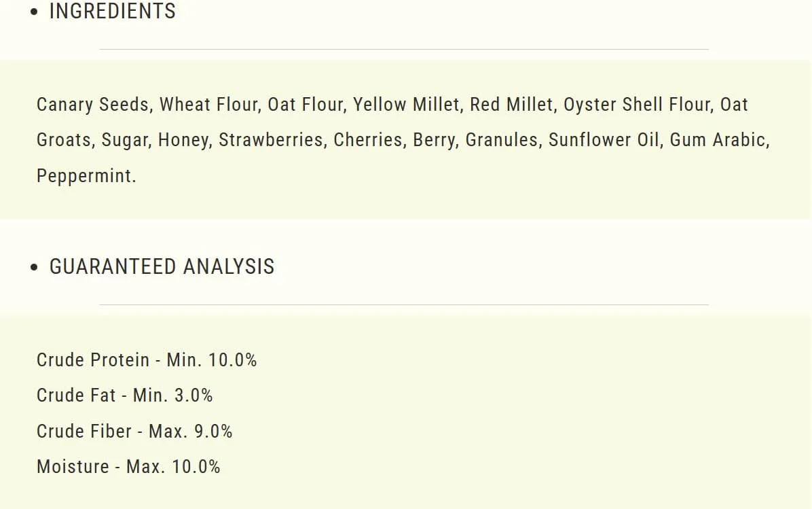Click the words Sunflower Oil
This screenshot has width=812, height=509.
click(604, 140)
